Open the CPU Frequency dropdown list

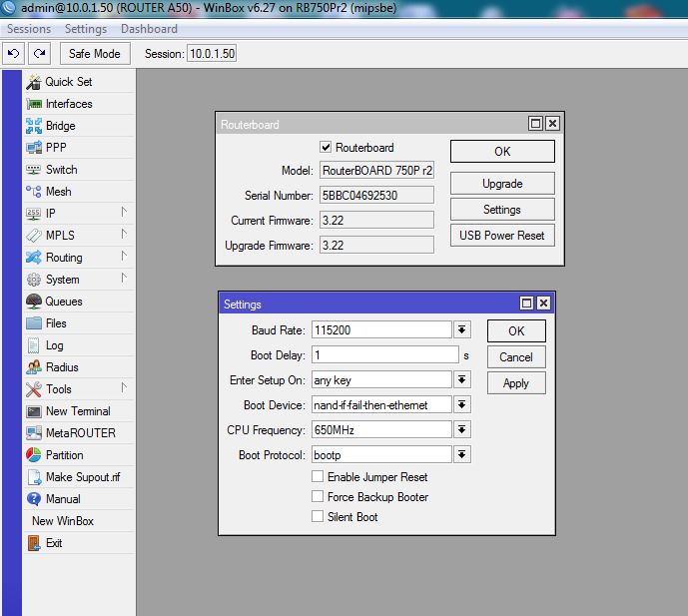(x=461, y=430)
